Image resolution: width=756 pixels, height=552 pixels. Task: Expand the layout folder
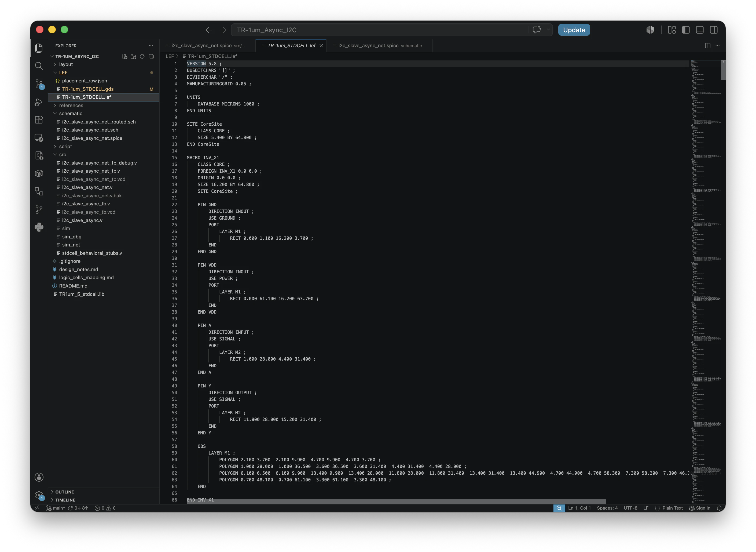coord(104,64)
